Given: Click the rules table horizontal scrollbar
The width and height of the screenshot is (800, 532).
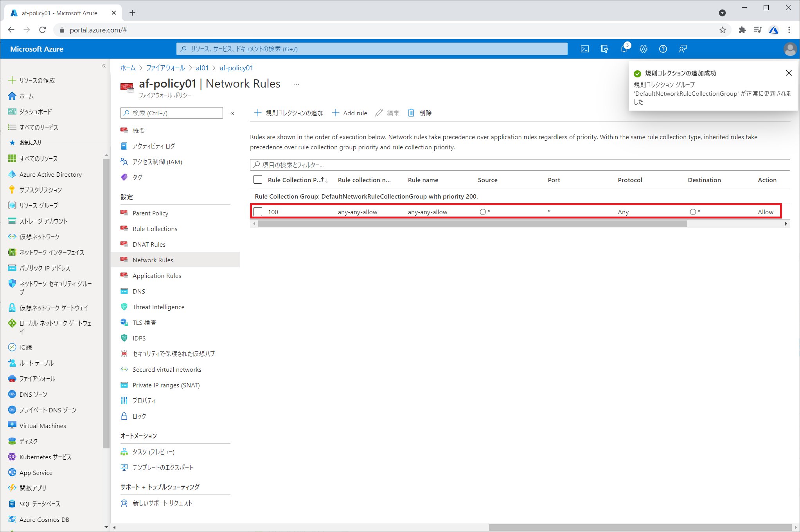Looking at the screenshot, I should (472, 224).
